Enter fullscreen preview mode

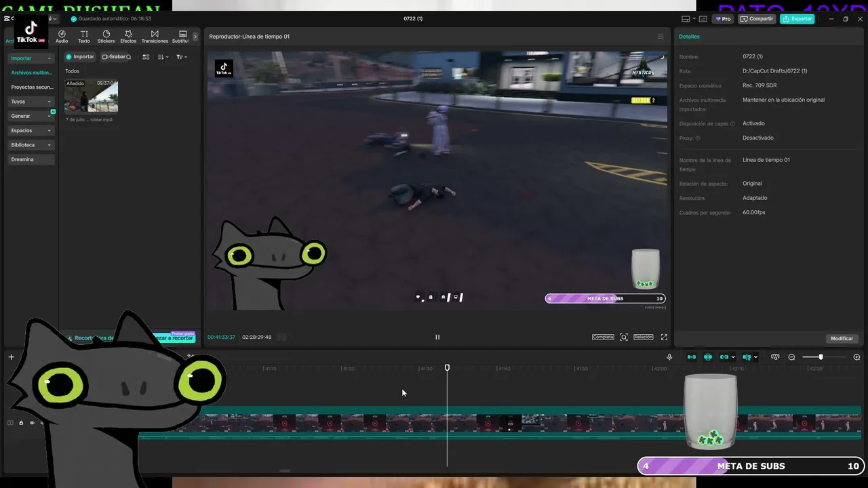(664, 337)
